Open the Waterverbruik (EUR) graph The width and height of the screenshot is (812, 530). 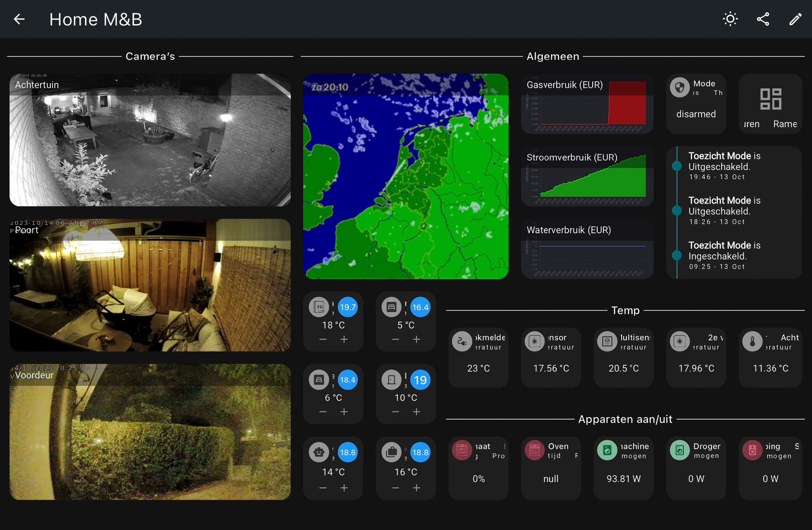587,249
